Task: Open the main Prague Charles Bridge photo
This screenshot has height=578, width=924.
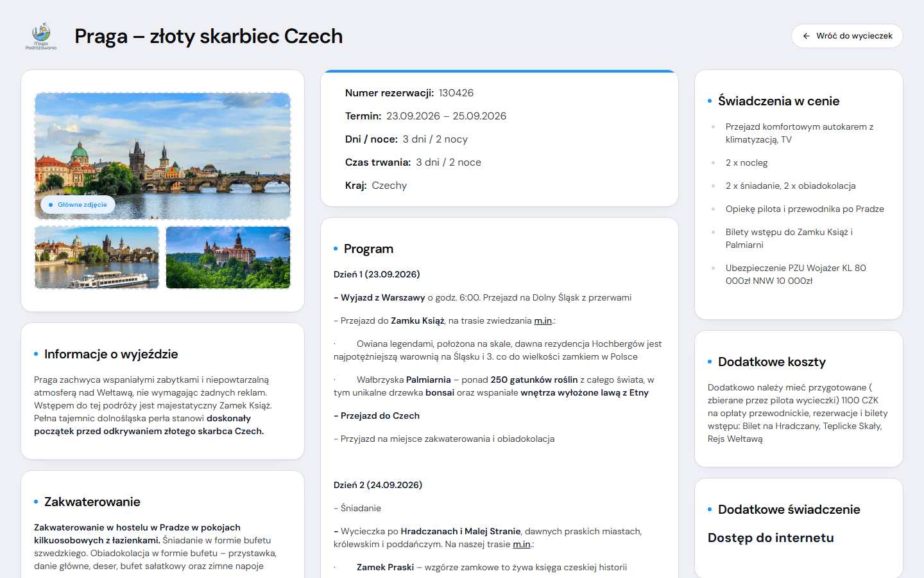Action: coord(162,156)
